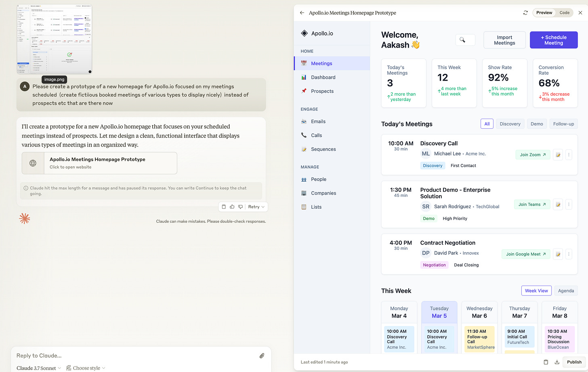The image size is (588, 372).
Task: Click the Apollo.io diamond logo
Action: pos(304,33)
